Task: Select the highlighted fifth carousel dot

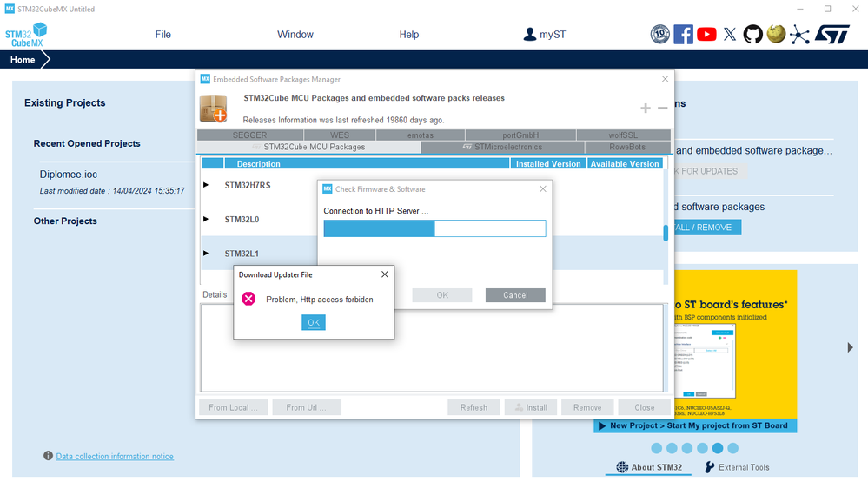Action: pyautogui.click(x=718, y=448)
